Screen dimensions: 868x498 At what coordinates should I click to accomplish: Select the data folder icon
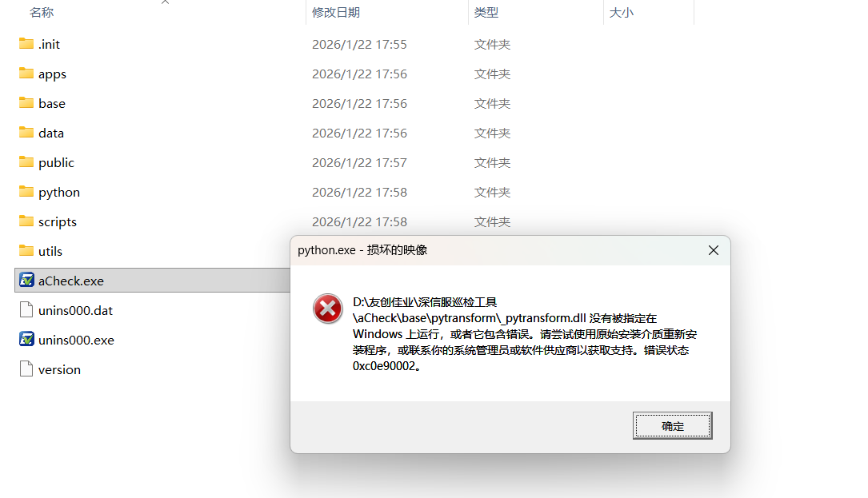coord(26,132)
